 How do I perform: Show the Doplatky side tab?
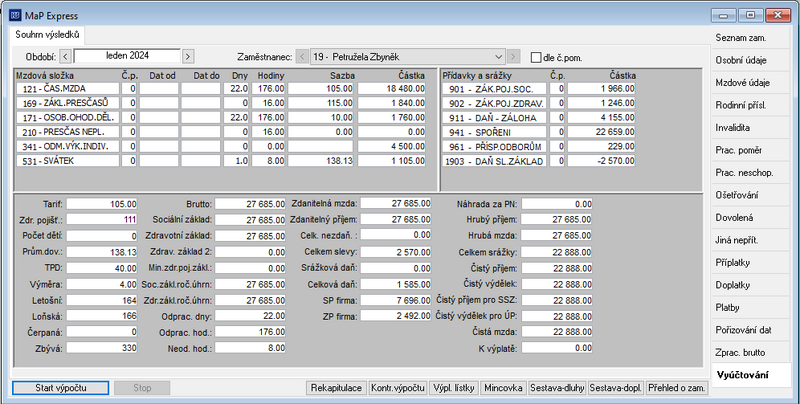pyautogui.click(x=751, y=285)
